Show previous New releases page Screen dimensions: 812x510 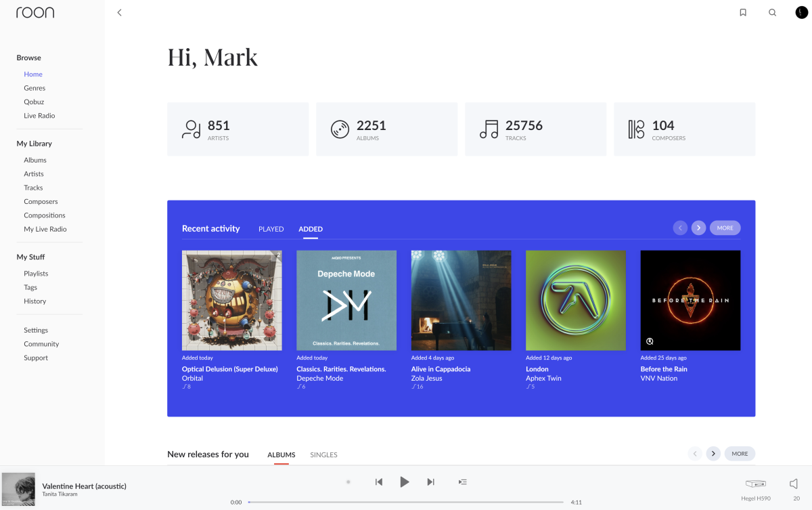tap(694, 454)
